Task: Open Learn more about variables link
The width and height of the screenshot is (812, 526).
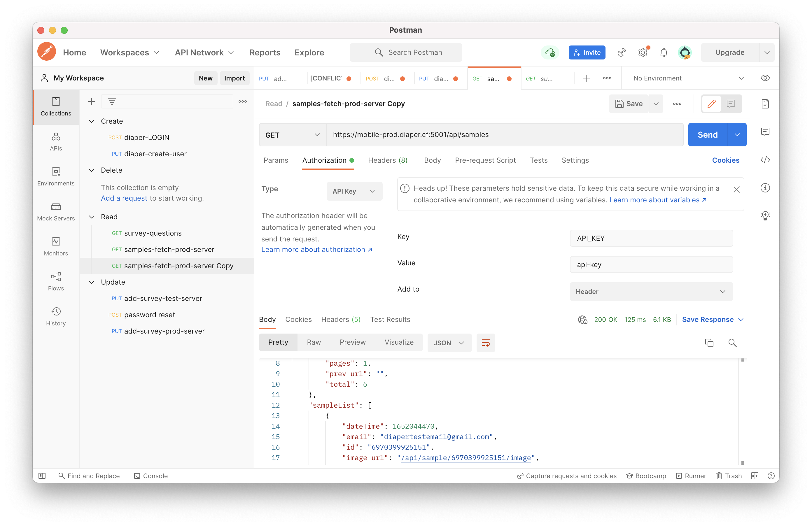Action: (x=657, y=200)
